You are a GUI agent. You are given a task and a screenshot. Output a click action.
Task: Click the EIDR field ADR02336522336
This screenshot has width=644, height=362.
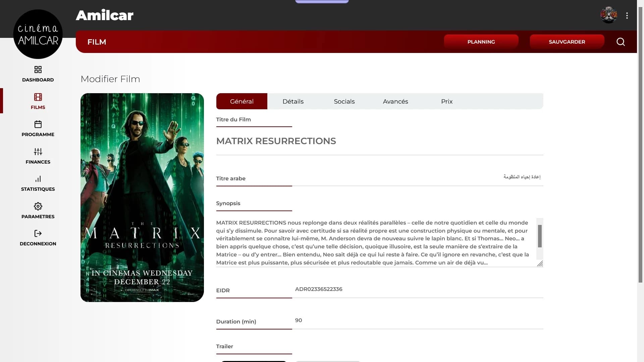(418, 289)
